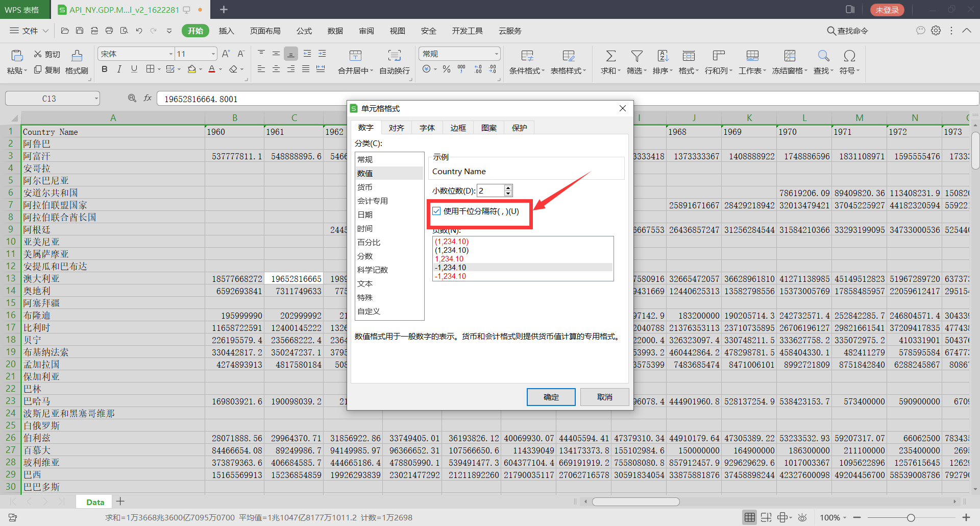The image size is (980, 526).
Task: Open the font name dropdown
Action: point(170,54)
